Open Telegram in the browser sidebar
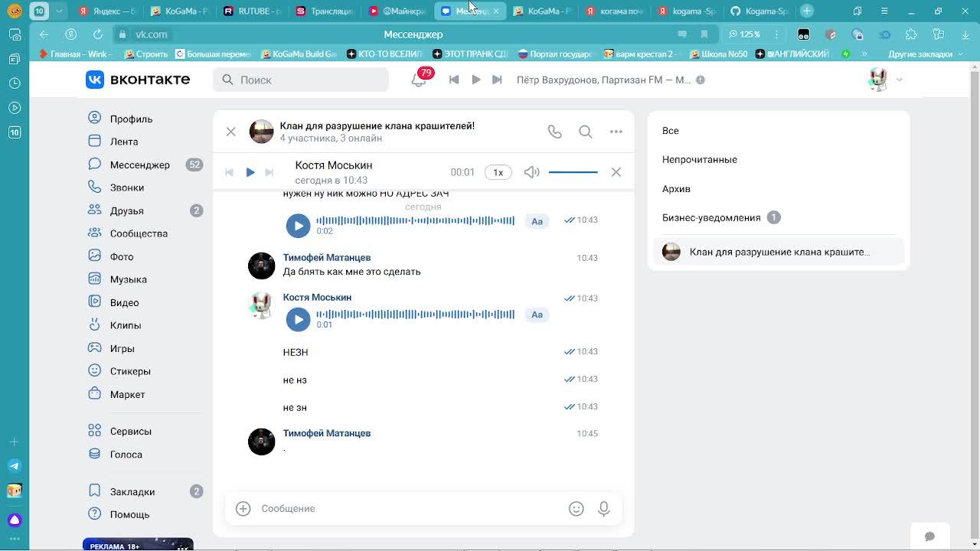The height and width of the screenshot is (551, 980). [x=14, y=466]
